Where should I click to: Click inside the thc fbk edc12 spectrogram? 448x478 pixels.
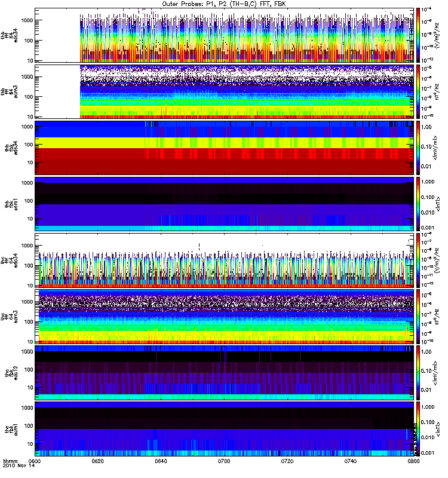(x=225, y=372)
